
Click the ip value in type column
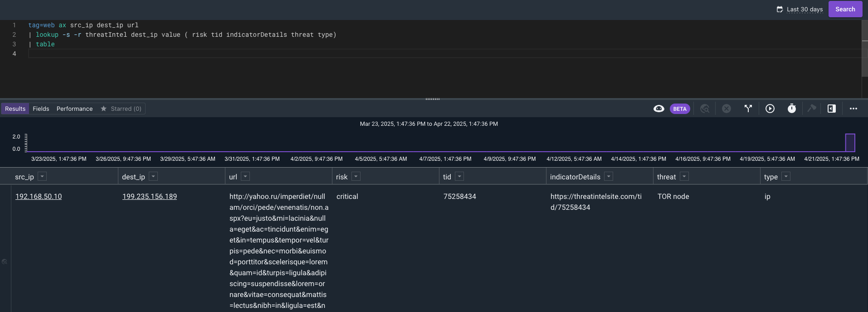767,197
